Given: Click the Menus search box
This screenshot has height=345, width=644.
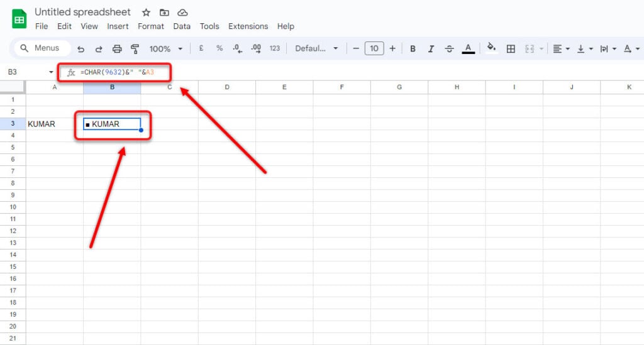Looking at the screenshot, I should [x=43, y=48].
